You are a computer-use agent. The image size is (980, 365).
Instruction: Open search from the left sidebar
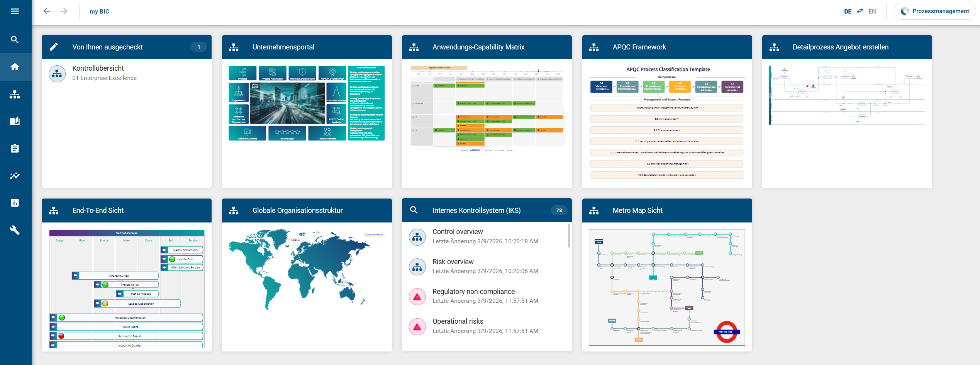click(15, 39)
